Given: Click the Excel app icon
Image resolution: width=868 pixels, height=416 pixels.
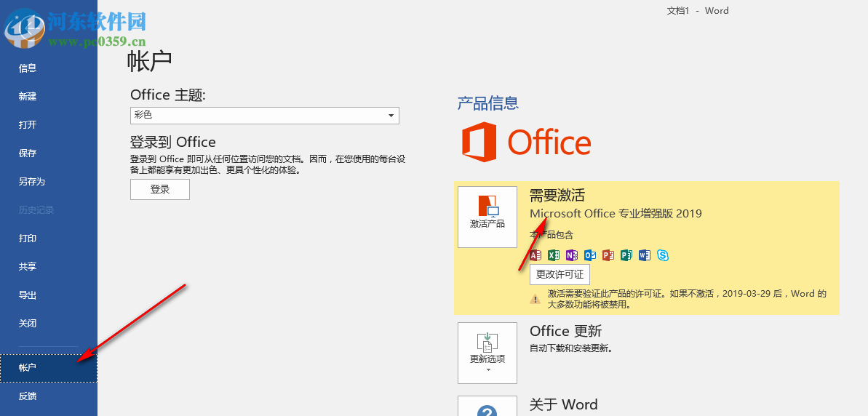Looking at the screenshot, I should point(553,255).
